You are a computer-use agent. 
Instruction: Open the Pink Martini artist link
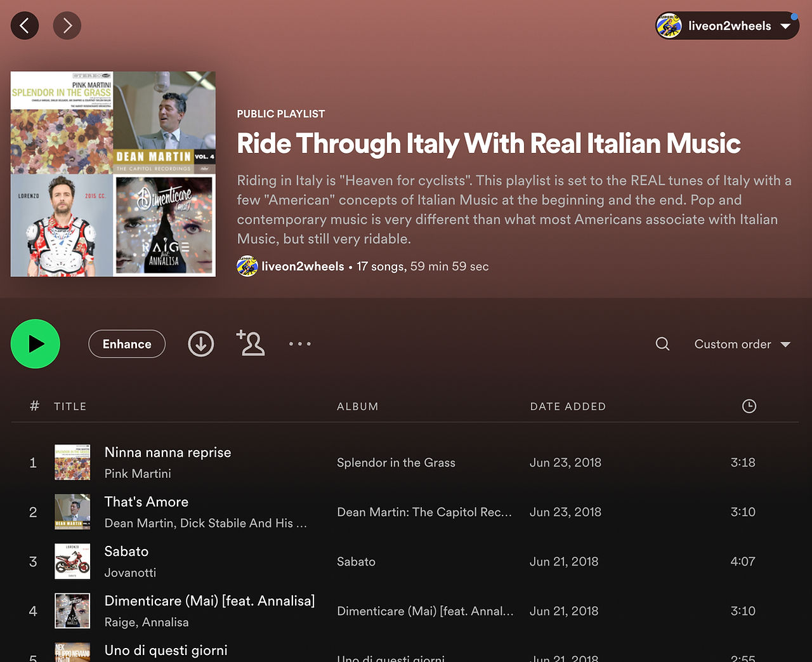click(138, 473)
